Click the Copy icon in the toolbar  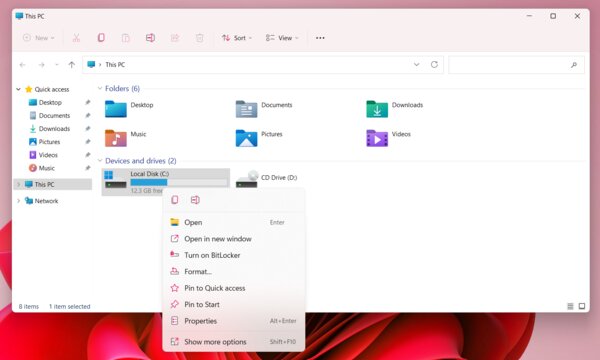101,37
